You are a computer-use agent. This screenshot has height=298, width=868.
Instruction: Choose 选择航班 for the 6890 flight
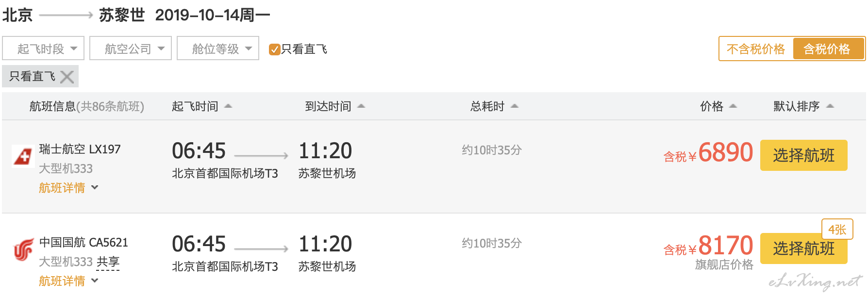[803, 155]
